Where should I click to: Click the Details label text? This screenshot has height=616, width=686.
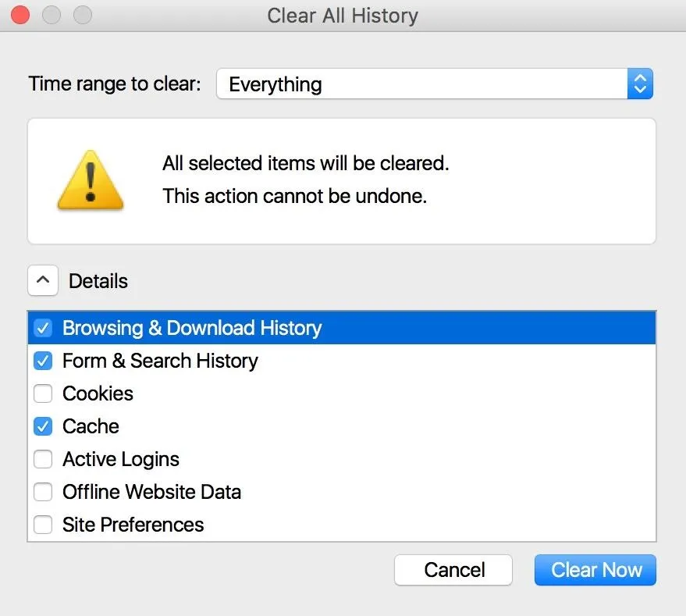(x=98, y=281)
